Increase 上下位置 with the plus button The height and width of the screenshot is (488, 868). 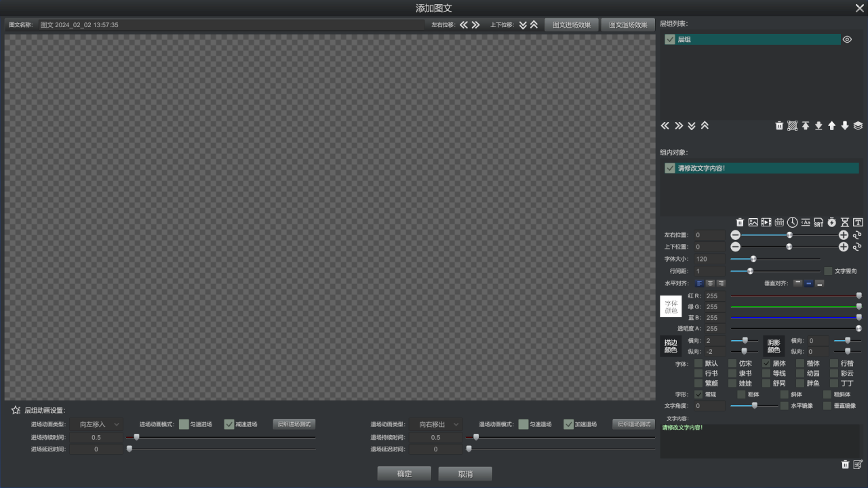[x=844, y=247]
